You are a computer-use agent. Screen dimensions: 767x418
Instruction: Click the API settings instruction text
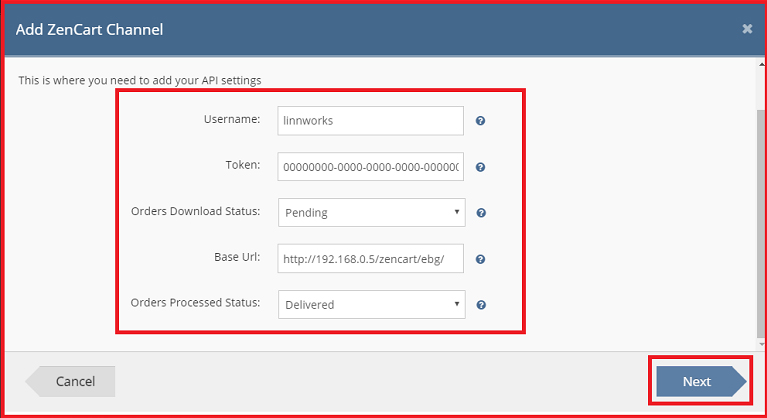click(x=140, y=80)
